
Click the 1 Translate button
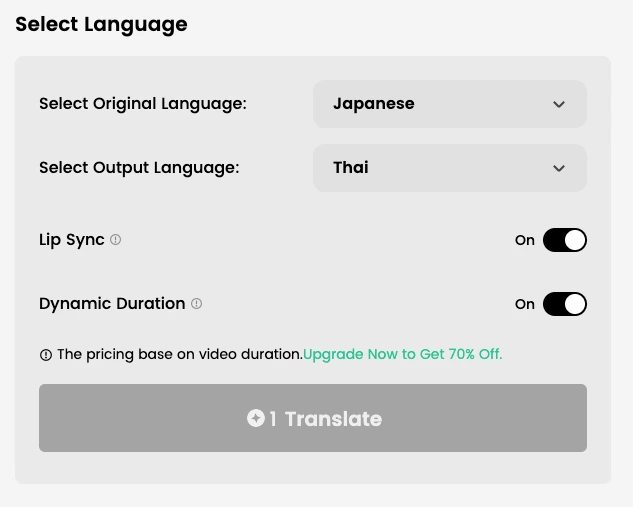[x=313, y=418]
